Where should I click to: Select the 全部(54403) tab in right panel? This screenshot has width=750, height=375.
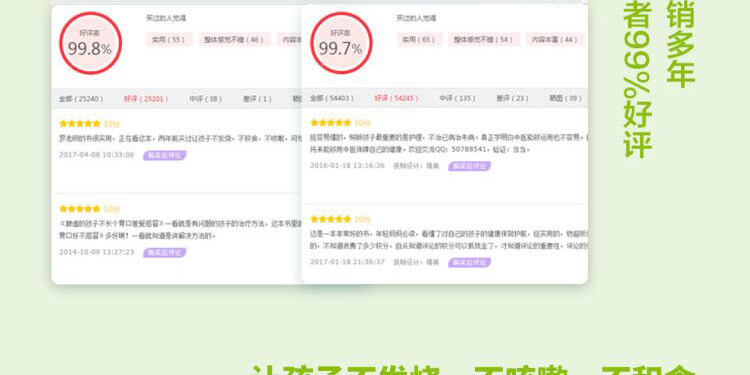coord(331,98)
